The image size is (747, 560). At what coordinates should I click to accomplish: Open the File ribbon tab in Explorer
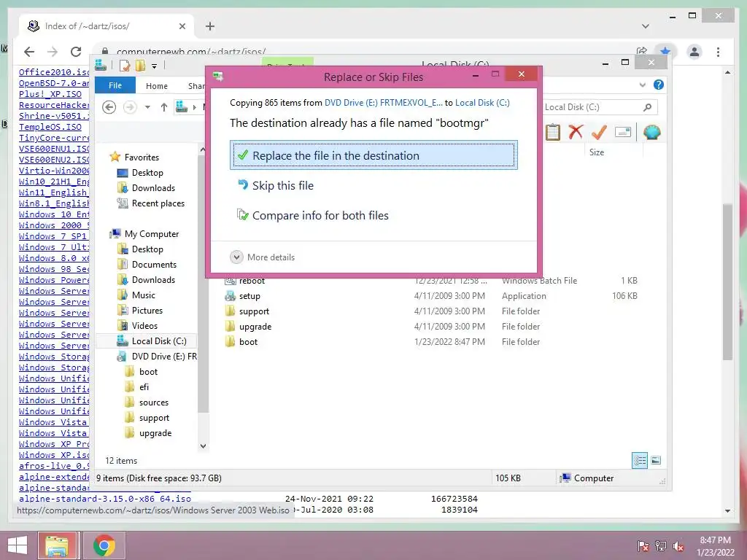pyautogui.click(x=115, y=86)
